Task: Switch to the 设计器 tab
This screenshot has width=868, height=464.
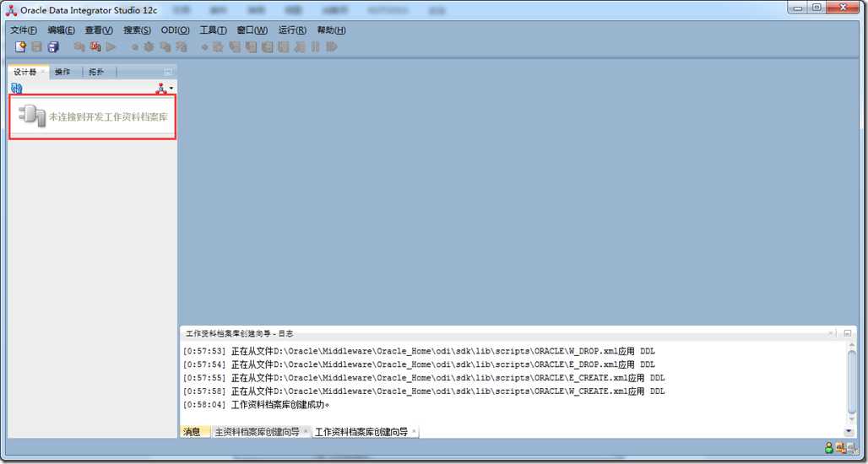Action: point(25,72)
